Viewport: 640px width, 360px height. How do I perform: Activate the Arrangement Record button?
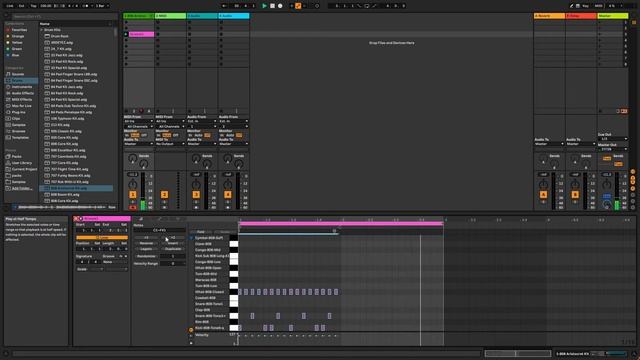280,6
